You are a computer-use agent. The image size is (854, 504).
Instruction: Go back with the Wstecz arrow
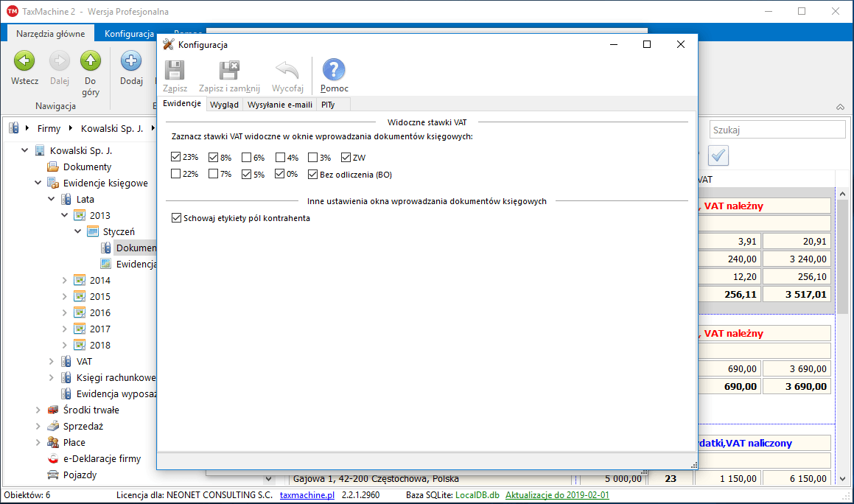click(24, 62)
